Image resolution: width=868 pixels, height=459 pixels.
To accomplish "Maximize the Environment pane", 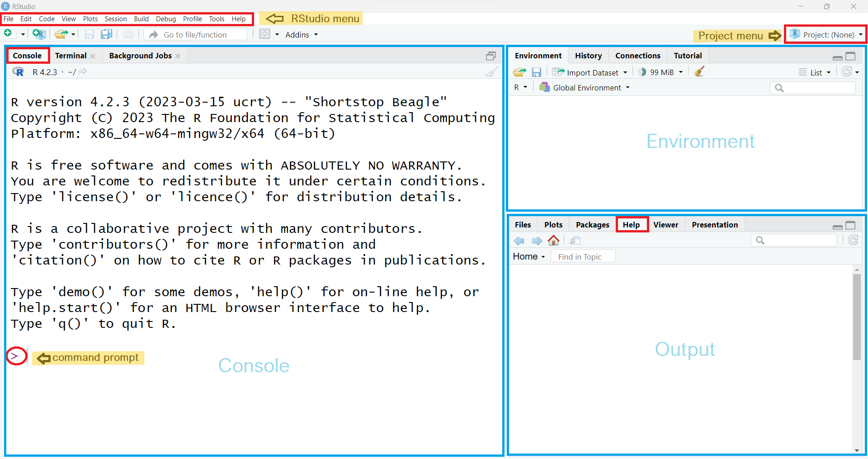I will pyautogui.click(x=850, y=56).
